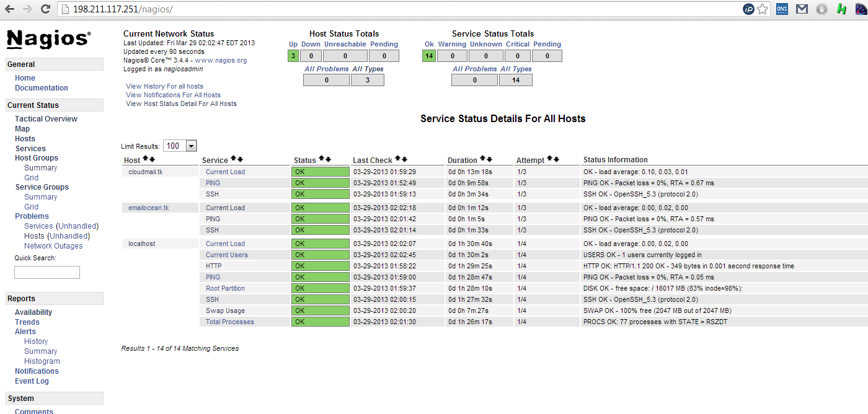Image resolution: width=868 pixels, height=414 pixels.
Task: Select Services in Current Status menu
Action: pyautogui.click(x=30, y=149)
